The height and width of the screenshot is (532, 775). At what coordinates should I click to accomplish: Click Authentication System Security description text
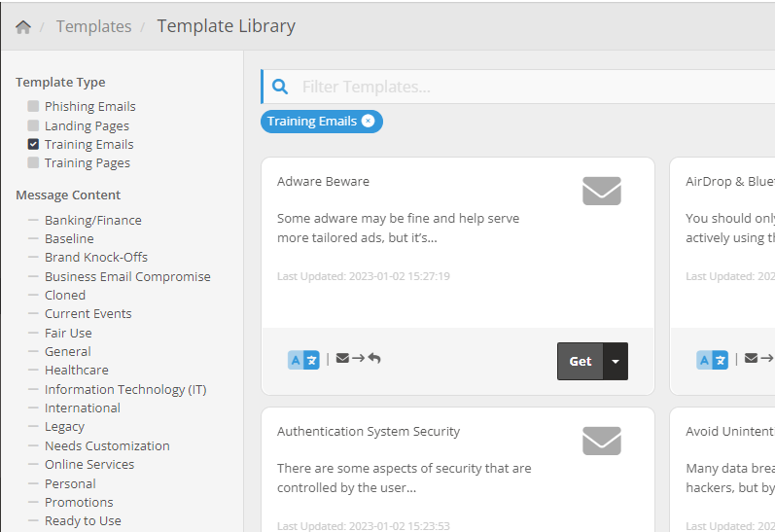pyautogui.click(x=404, y=479)
